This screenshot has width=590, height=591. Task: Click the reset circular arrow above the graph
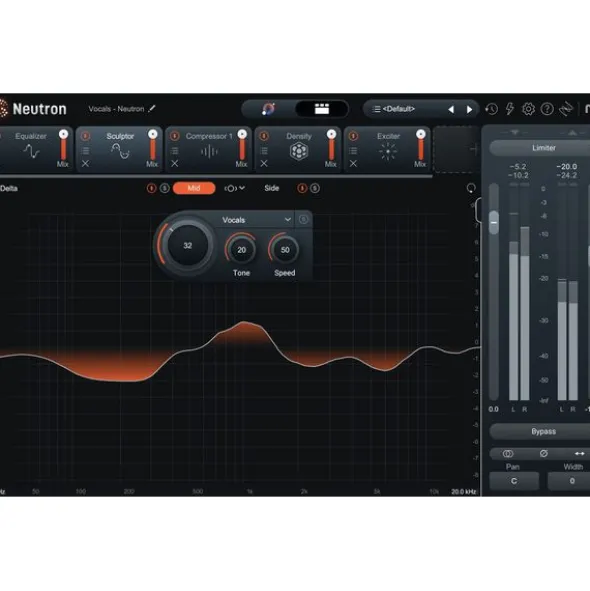tap(471, 188)
